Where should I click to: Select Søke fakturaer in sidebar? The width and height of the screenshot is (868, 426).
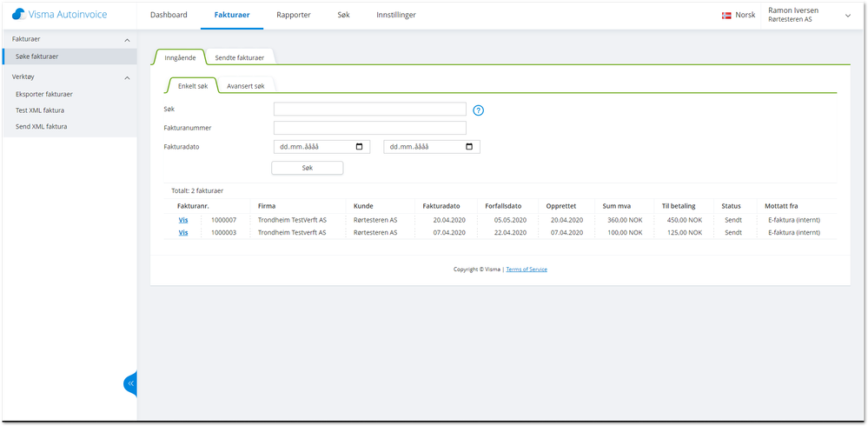click(x=70, y=57)
